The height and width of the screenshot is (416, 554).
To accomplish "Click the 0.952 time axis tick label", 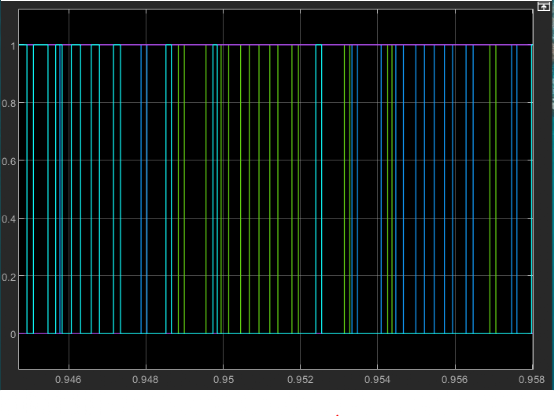I will (x=300, y=380).
